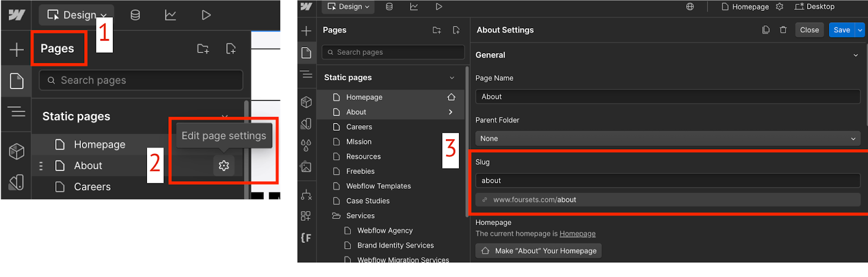Click the Add elements plus icon, right screenshot
Image resolution: width=868 pixels, height=277 pixels.
(x=306, y=31)
